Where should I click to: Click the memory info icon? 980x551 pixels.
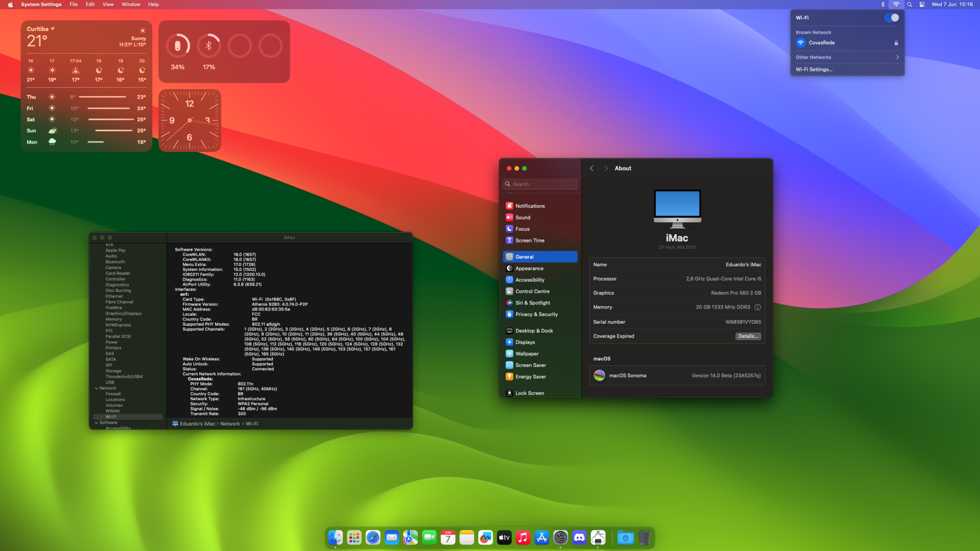pos(758,307)
